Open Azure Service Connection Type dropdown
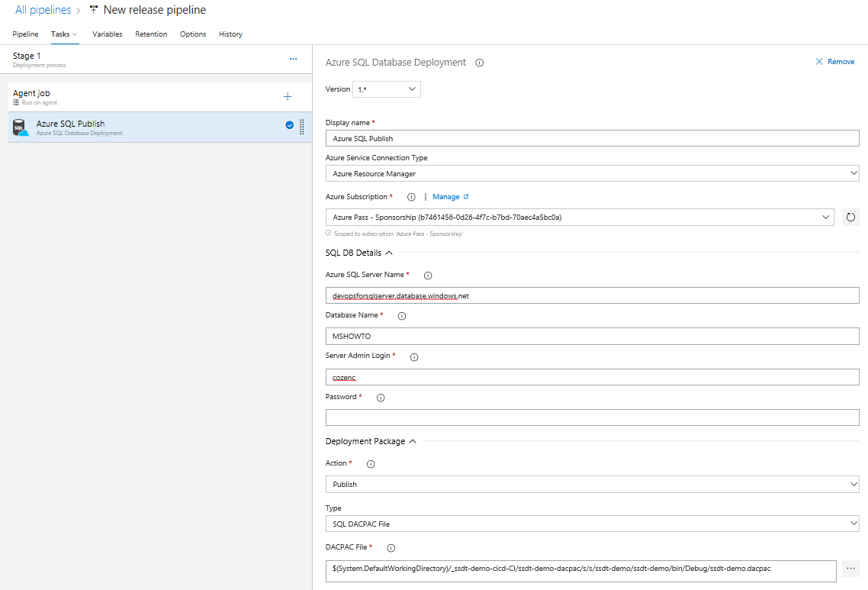 pyautogui.click(x=593, y=173)
